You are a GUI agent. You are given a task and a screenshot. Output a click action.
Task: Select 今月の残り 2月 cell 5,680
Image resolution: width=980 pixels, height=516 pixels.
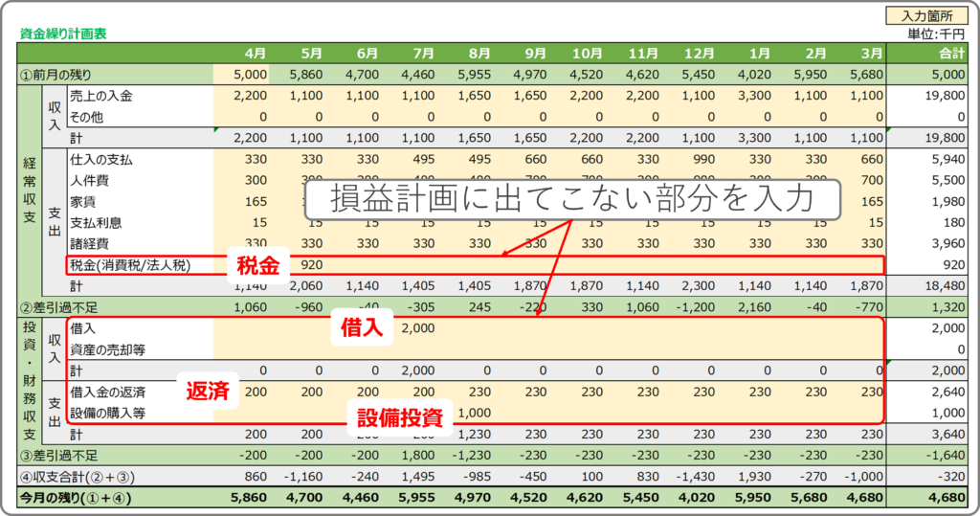point(810,498)
